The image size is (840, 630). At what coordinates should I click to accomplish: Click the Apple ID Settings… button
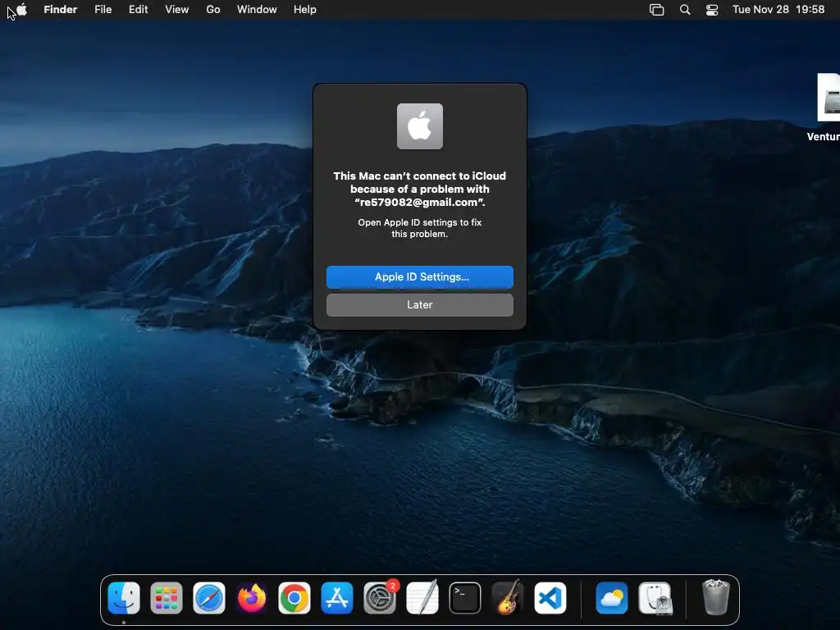coord(420,277)
